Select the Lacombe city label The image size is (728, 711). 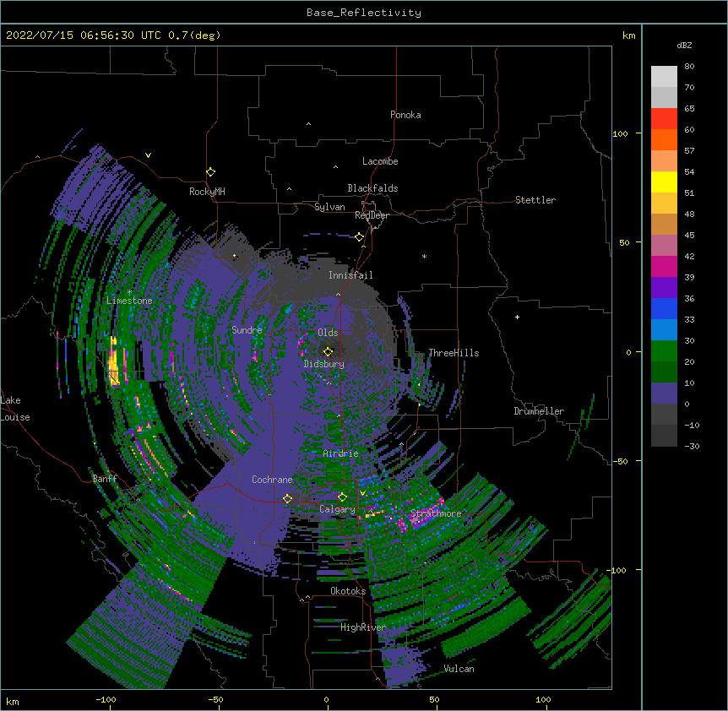(x=380, y=161)
